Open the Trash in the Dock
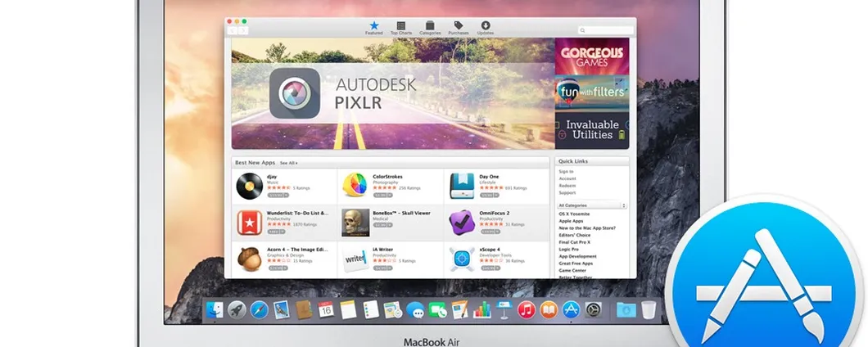Viewport: 868px width, 347px height. [x=649, y=309]
